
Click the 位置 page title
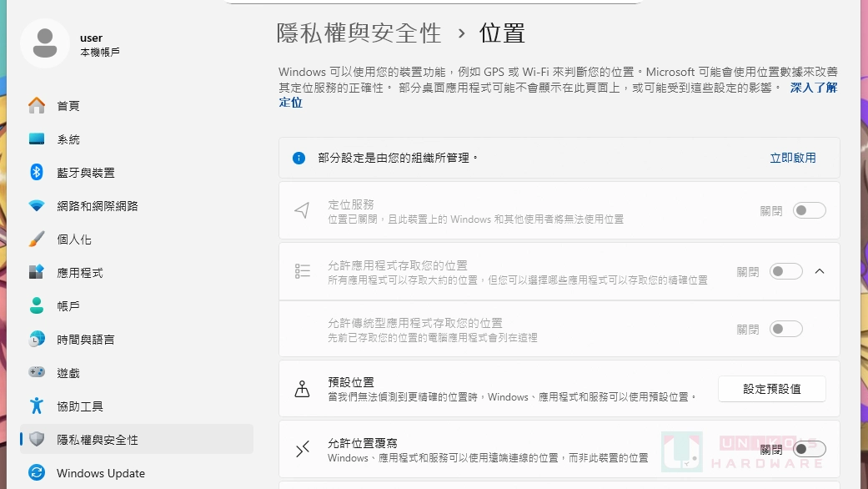tap(502, 33)
